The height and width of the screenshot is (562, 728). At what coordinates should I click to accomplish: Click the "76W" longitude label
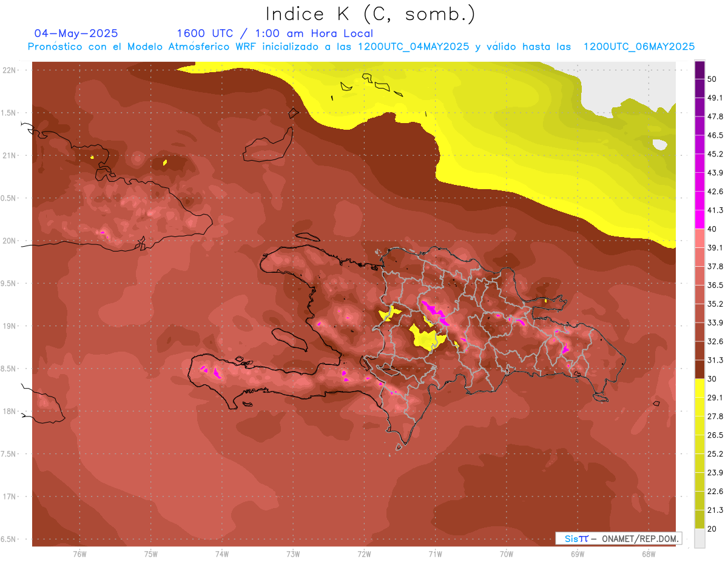79,554
